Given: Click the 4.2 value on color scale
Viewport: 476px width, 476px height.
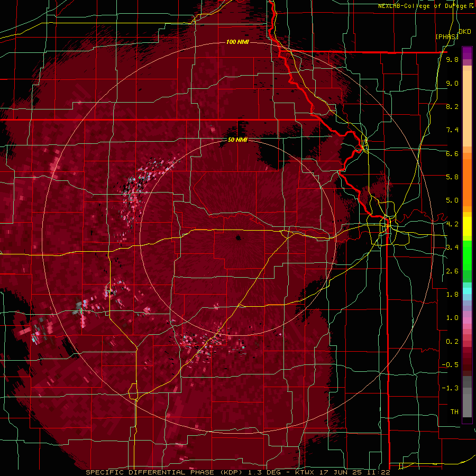Looking at the screenshot, I should point(452,224).
